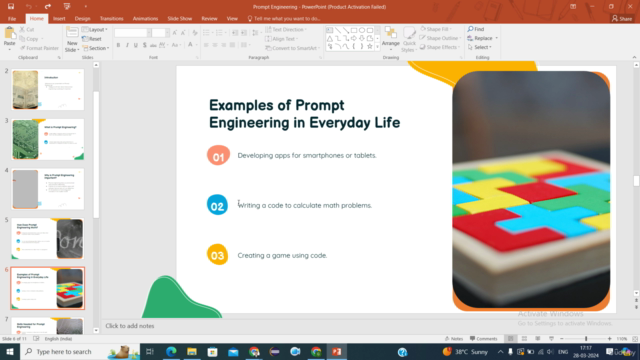Image resolution: width=640 pixels, height=360 pixels.
Task: Click the Format Painter tool
Action: [x=39, y=48]
